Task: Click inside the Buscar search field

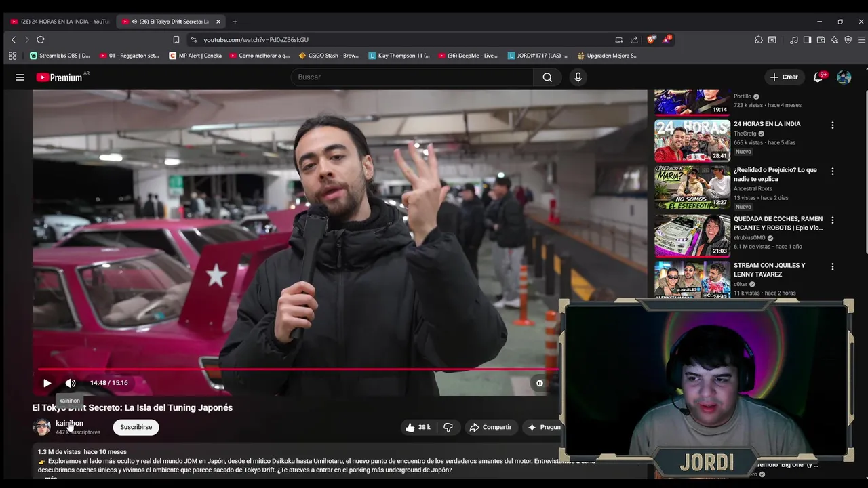Action: tap(412, 77)
